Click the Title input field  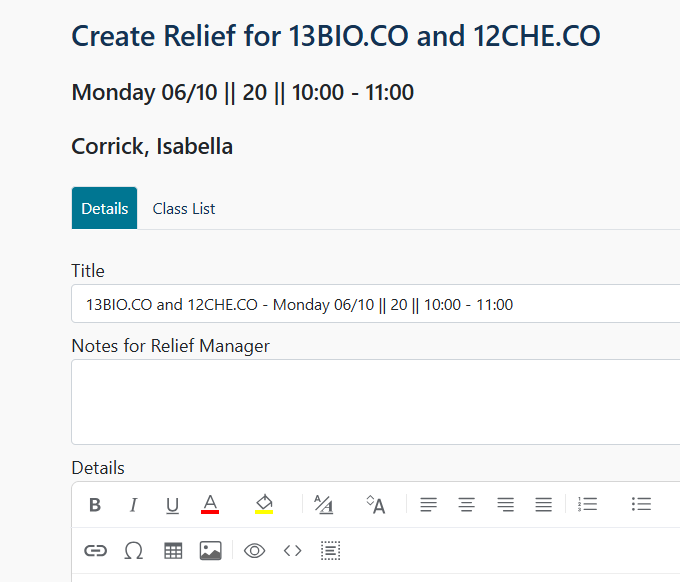(375, 304)
